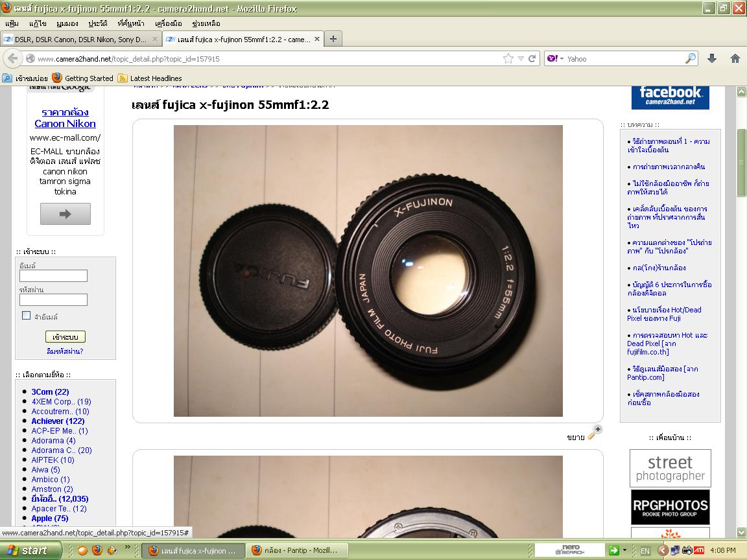
Task: Open the RPGPHOTOS rookie photo group banner
Action: tap(670, 507)
